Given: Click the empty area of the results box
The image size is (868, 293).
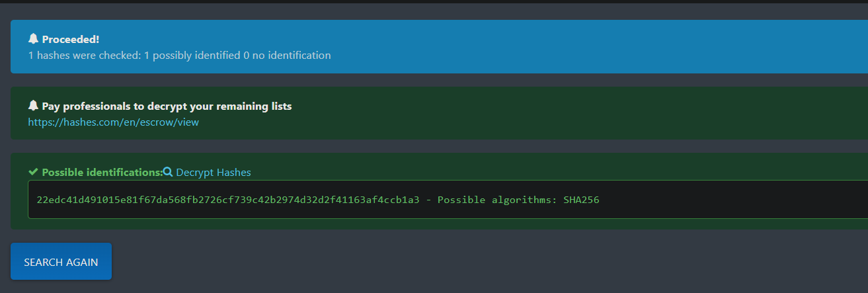Looking at the screenshot, I should (727, 200).
